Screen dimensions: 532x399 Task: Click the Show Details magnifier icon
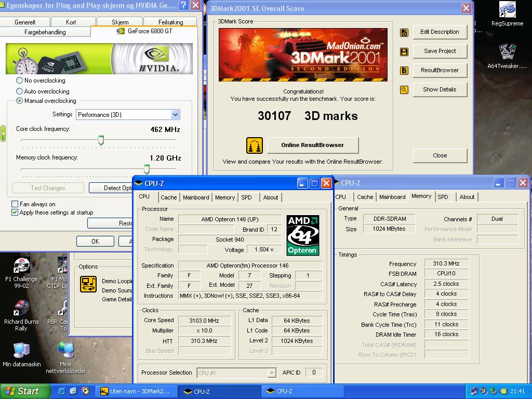tap(404, 90)
